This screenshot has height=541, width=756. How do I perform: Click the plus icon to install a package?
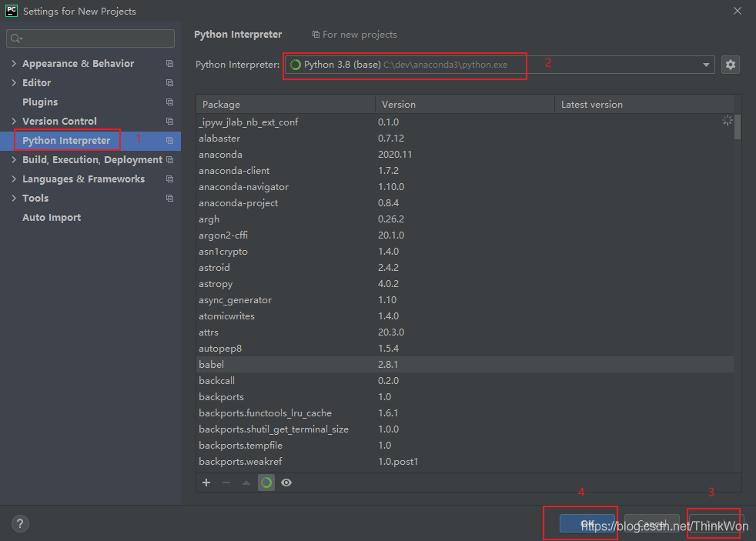pyautogui.click(x=206, y=483)
